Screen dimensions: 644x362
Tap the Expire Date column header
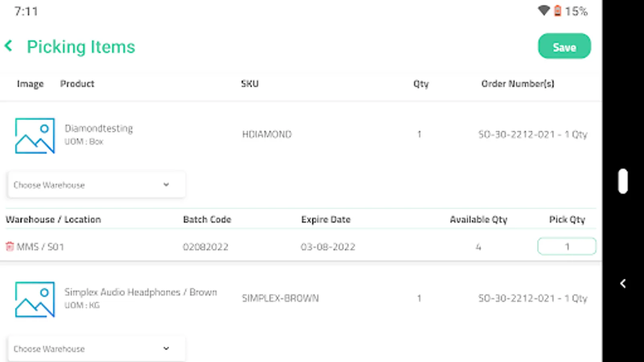coord(326,220)
